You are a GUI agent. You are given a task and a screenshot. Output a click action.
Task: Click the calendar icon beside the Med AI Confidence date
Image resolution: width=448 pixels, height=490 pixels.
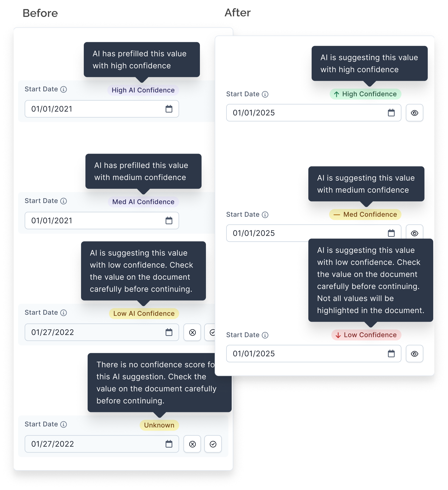pyautogui.click(x=169, y=220)
